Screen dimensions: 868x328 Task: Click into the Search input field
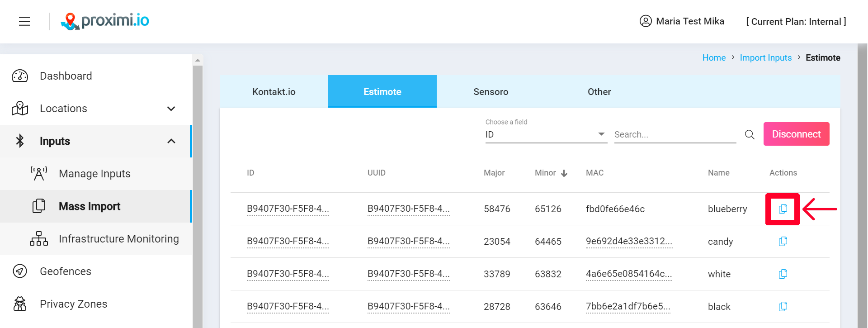(x=675, y=134)
